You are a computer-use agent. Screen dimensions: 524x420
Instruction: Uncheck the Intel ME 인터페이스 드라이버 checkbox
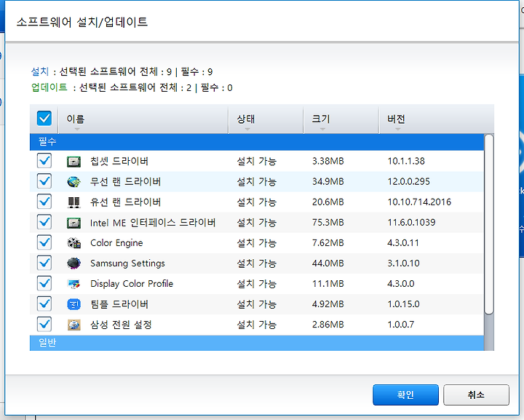(x=44, y=222)
